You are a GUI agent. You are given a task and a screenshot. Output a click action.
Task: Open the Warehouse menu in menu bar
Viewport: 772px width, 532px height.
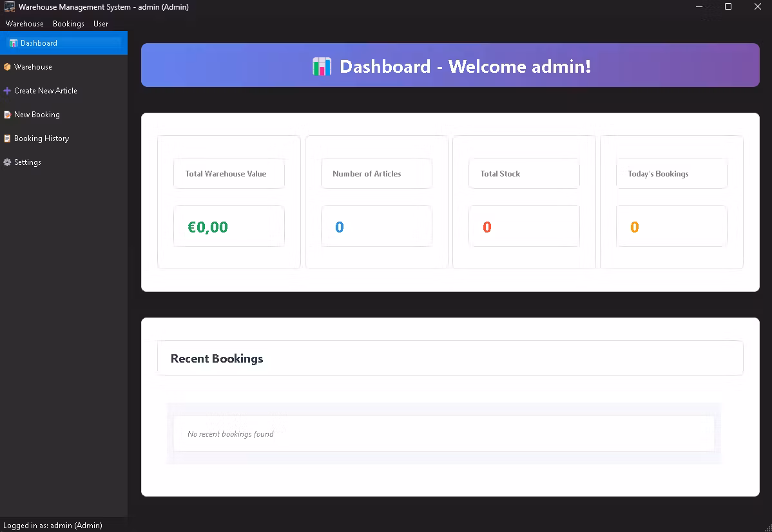coord(24,24)
